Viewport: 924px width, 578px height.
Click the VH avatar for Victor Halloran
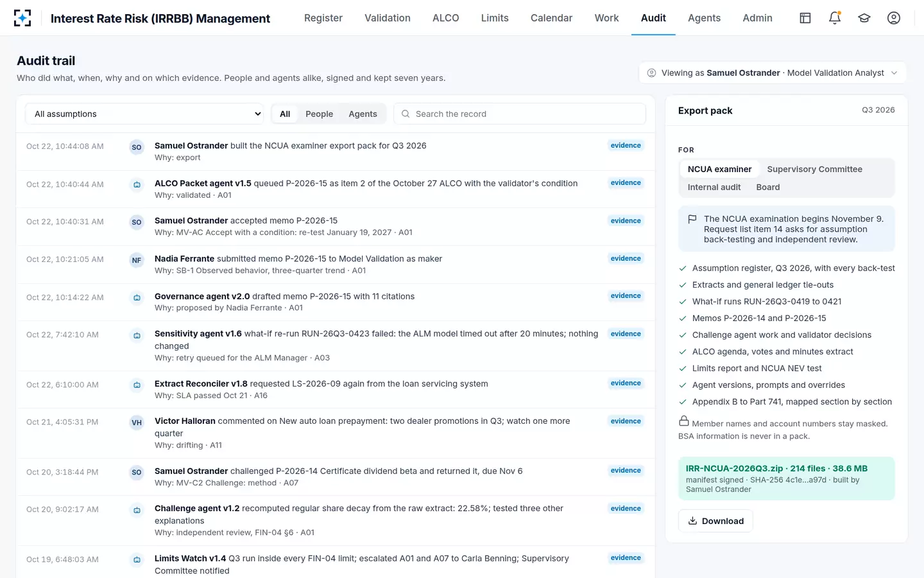(137, 423)
